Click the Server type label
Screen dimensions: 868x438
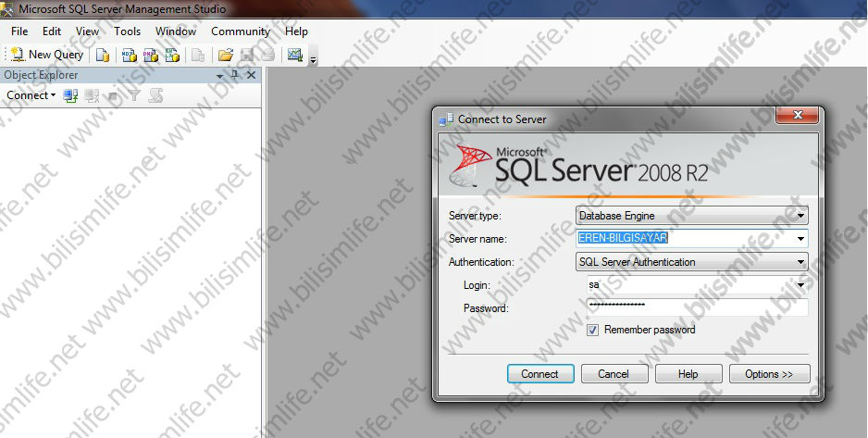(x=475, y=216)
